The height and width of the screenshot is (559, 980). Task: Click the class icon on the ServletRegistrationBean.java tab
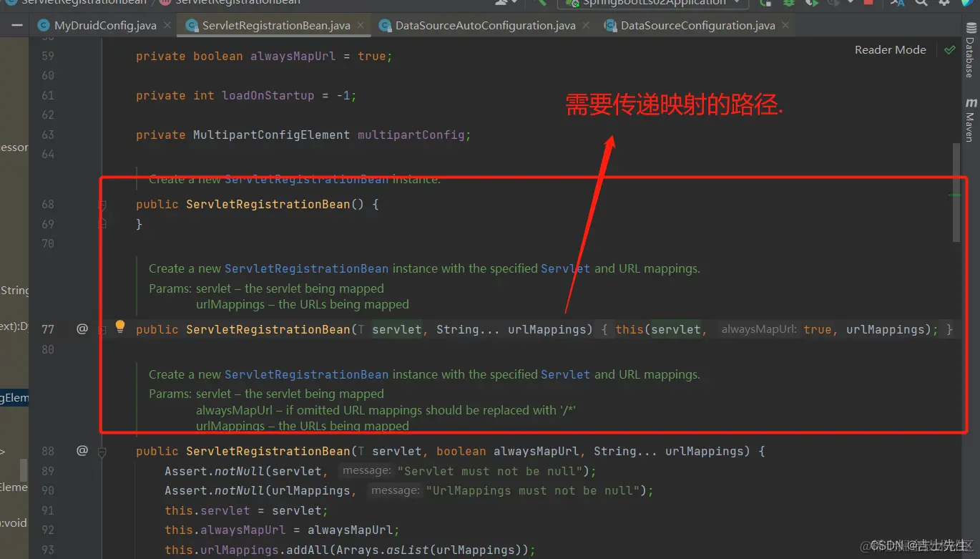tap(191, 26)
